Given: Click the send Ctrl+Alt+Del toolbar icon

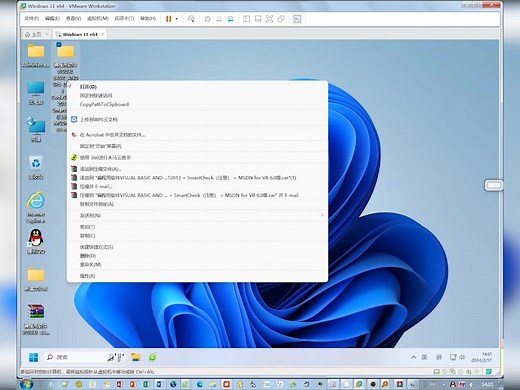Looking at the screenshot, I should click(191, 19).
